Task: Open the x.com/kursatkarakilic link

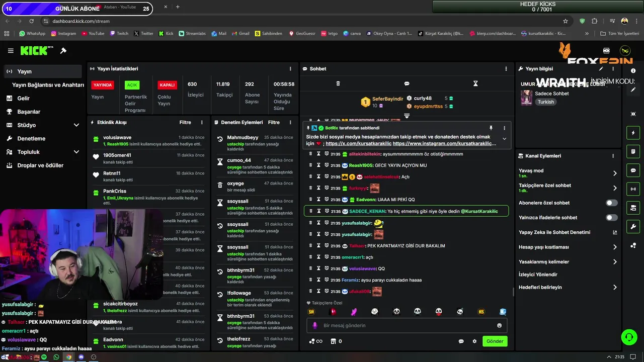Action: [x=358, y=144]
